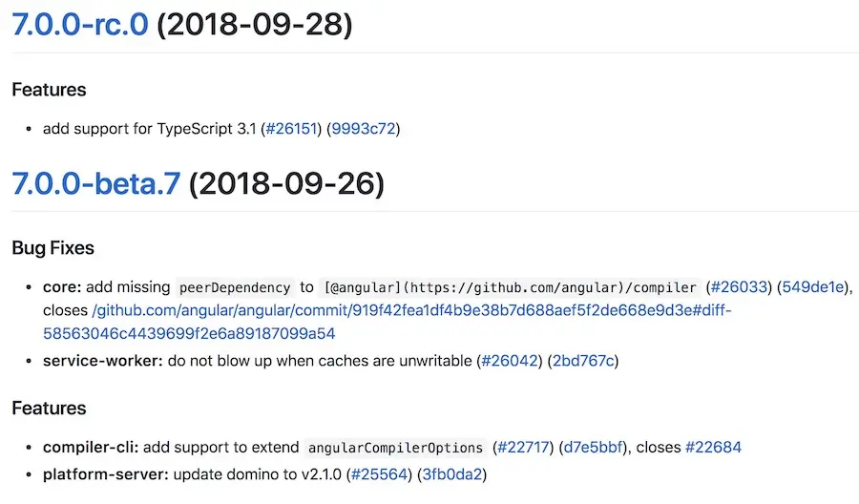Screen dimensions: 859x504
Task: Open pull request #25564 for domino update
Action: (379, 474)
